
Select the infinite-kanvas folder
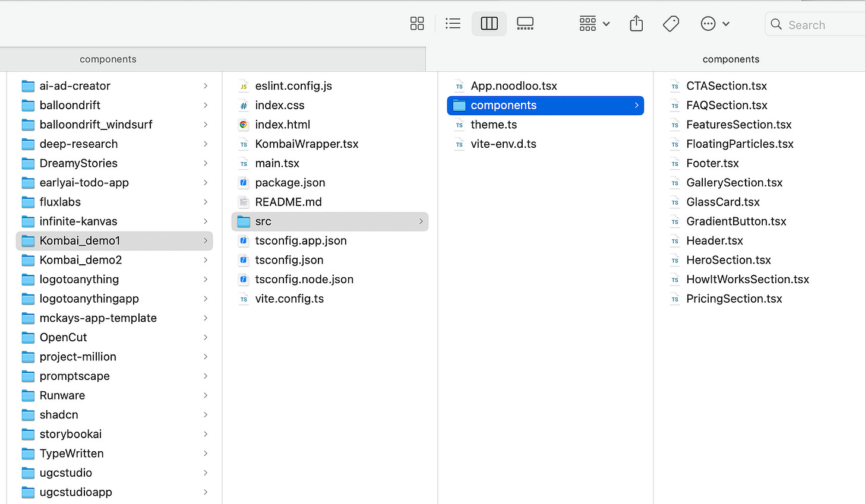tap(114, 221)
